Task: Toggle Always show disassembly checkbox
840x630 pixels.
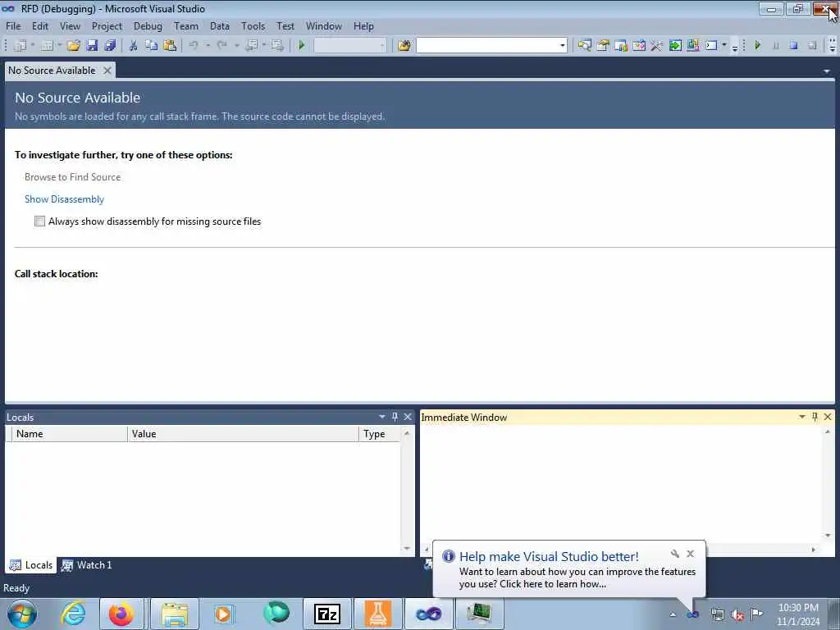Action: pos(39,221)
